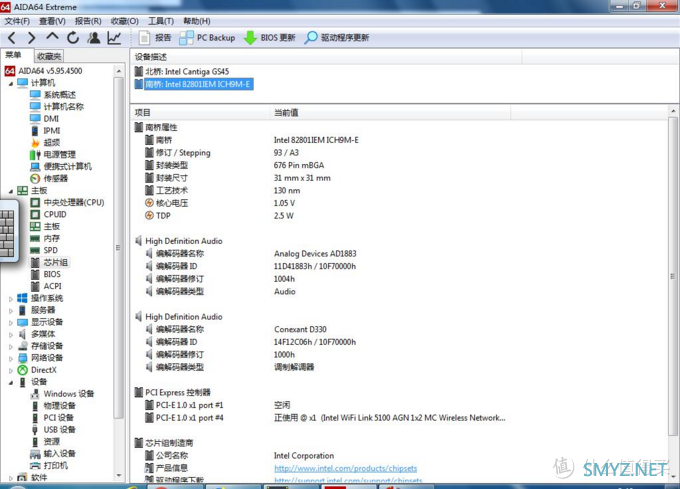Click the USB 设备 plug icon
This screenshot has width=680, height=489.
coord(35,430)
